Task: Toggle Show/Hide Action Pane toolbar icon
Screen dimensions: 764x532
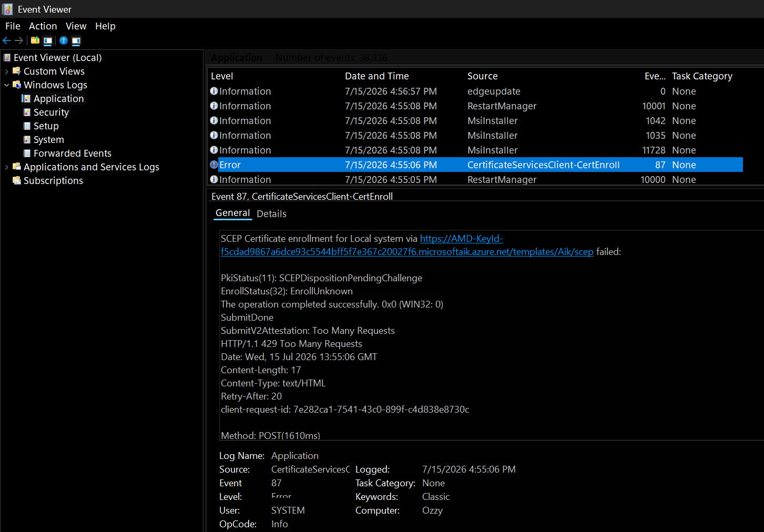Action: point(76,40)
